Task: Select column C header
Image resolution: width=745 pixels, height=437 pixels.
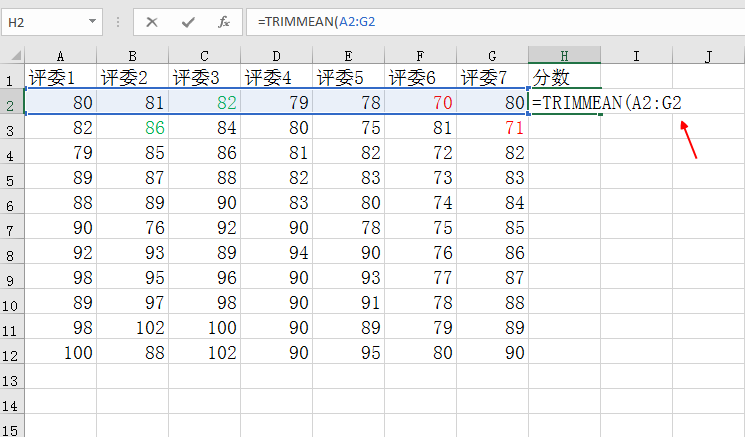Action: [x=204, y=56]
